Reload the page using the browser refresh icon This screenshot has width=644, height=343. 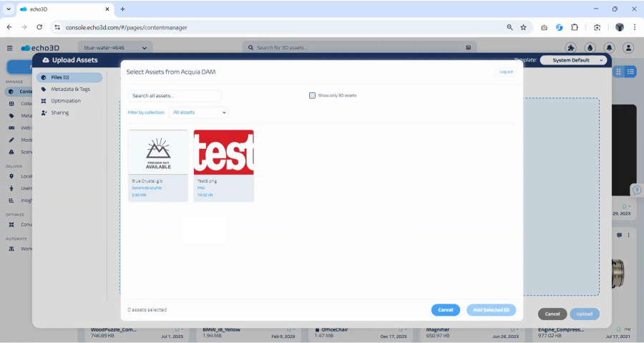(39, 27)
